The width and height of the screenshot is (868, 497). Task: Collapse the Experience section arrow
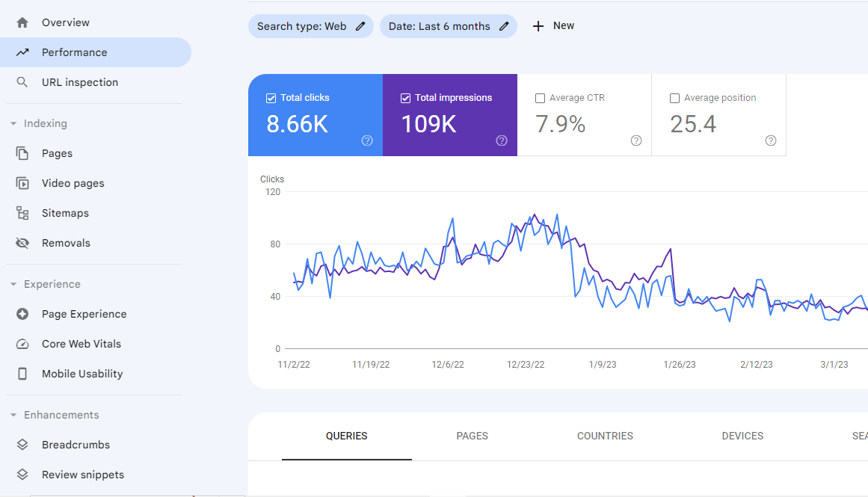pyautogui.click(x=13, y=284)
